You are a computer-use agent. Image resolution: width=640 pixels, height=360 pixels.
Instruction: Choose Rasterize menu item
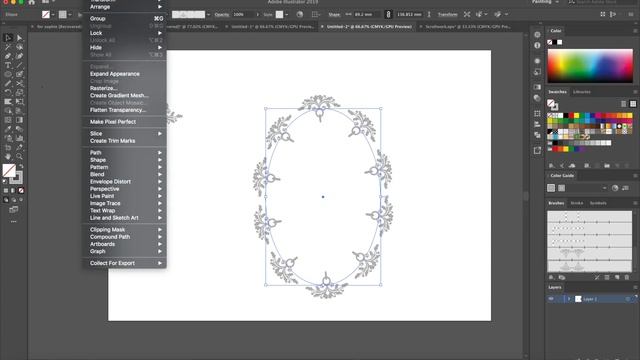click(x=124, y=88)
